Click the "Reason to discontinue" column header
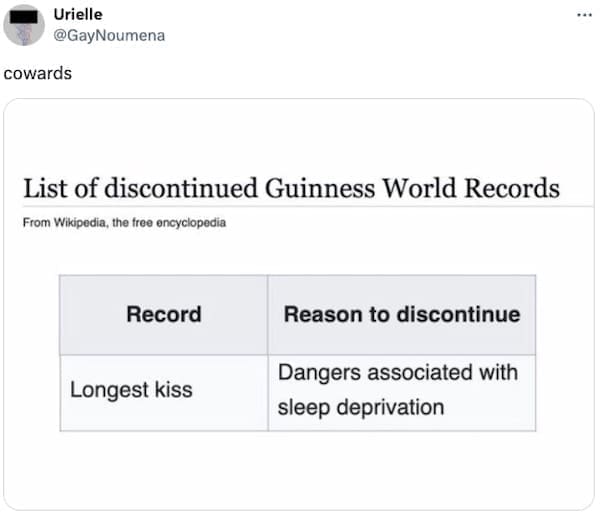This screenshot has width=600, height=518. [x=402, y=314]
